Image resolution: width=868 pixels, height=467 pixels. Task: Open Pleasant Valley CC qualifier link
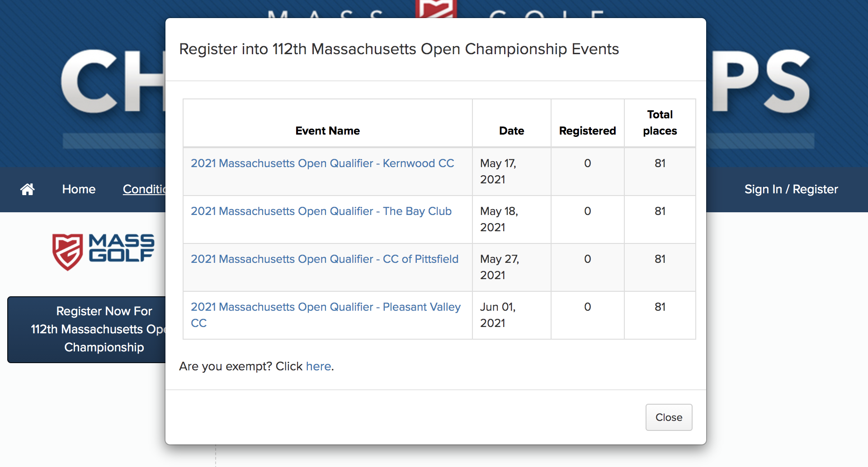tap(325, 315)
